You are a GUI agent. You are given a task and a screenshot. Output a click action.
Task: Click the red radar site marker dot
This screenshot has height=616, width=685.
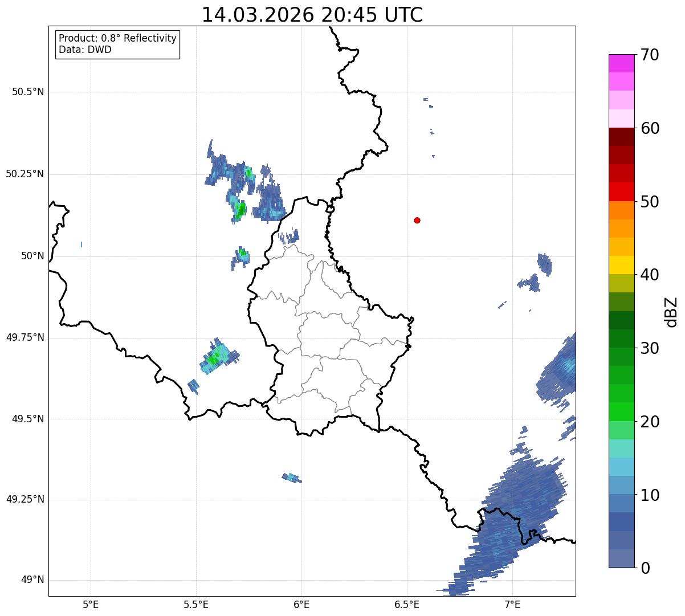click(417, 220)
